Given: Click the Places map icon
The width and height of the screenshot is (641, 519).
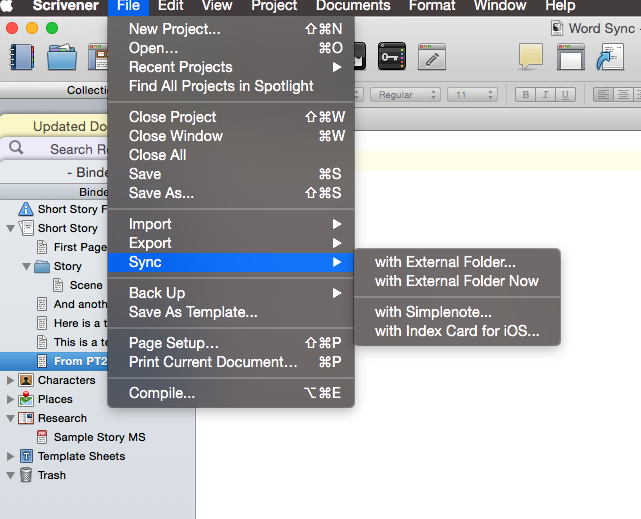Looking at the screenshot, I should tap(26, 399).
